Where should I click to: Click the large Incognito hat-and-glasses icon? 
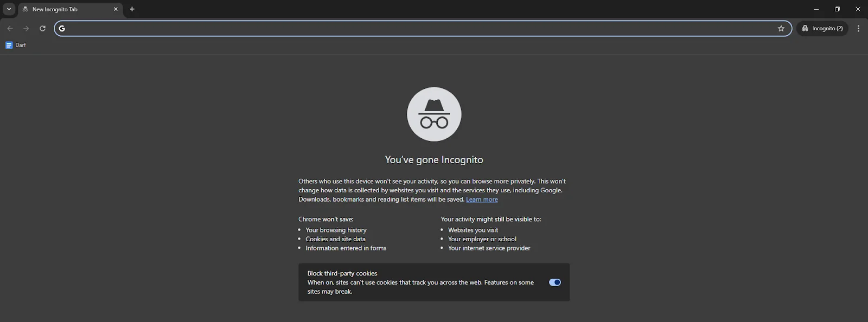click(x=434, y=114)
